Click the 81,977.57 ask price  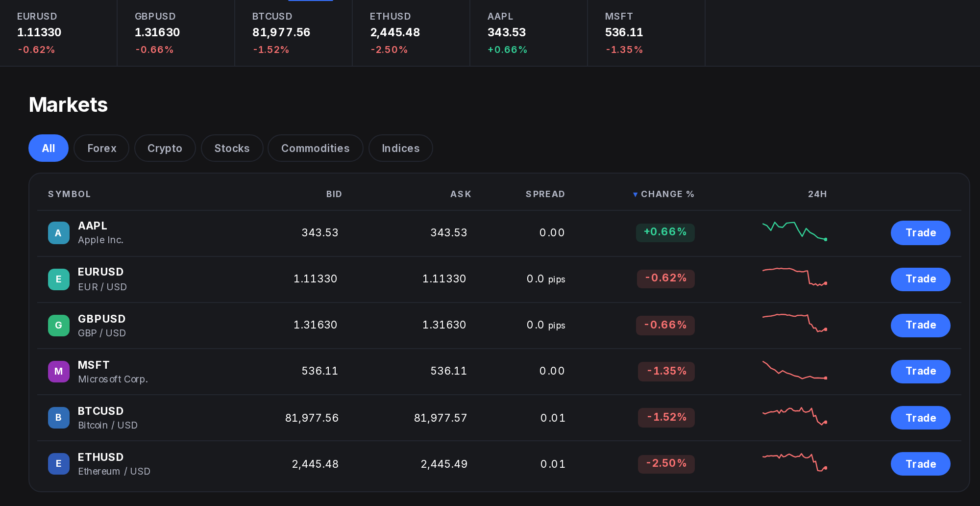pyautogui.click(x=441, y=418)
